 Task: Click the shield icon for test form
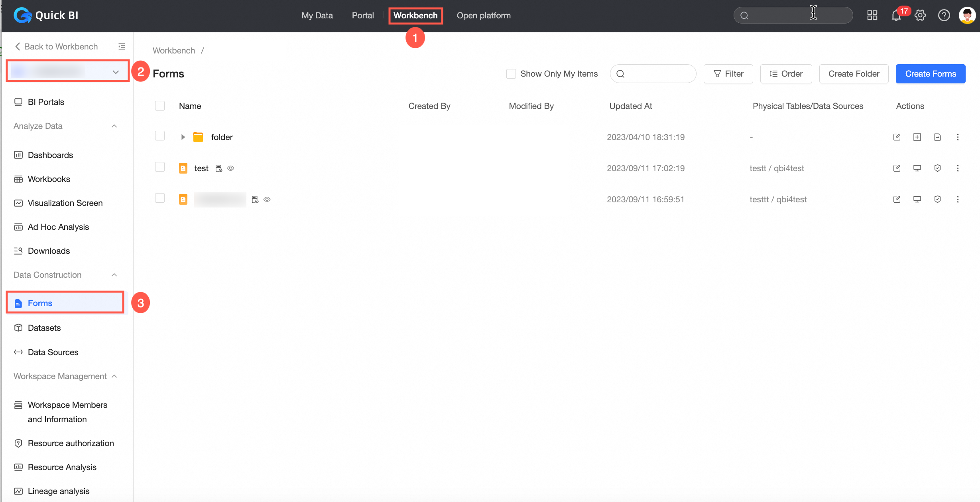937,168
